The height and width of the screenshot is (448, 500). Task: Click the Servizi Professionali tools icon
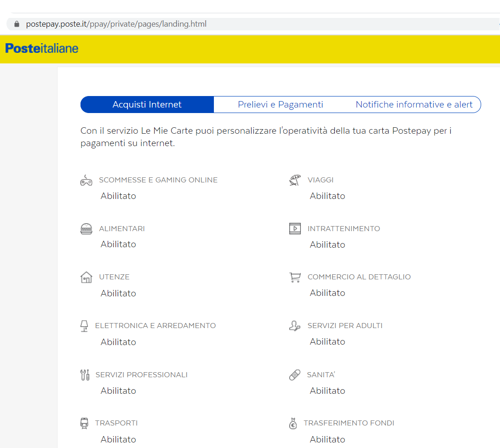[85, 375]
